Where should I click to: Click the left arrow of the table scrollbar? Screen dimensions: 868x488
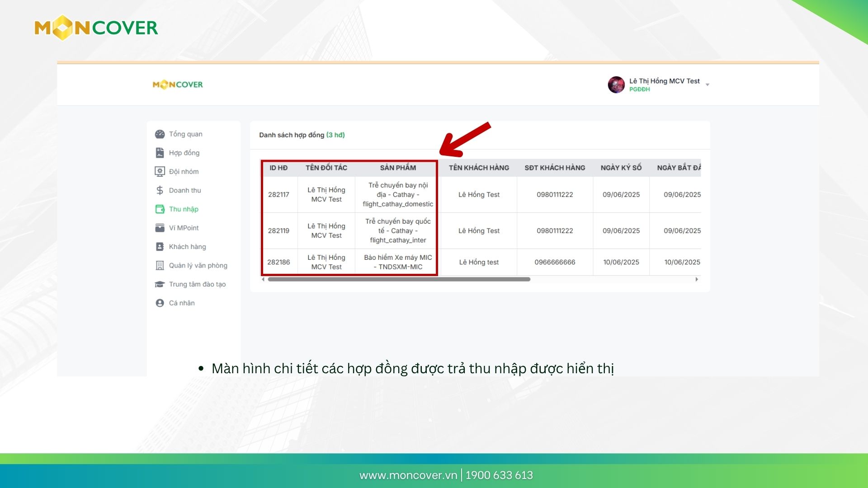click(x=263, y=279)
